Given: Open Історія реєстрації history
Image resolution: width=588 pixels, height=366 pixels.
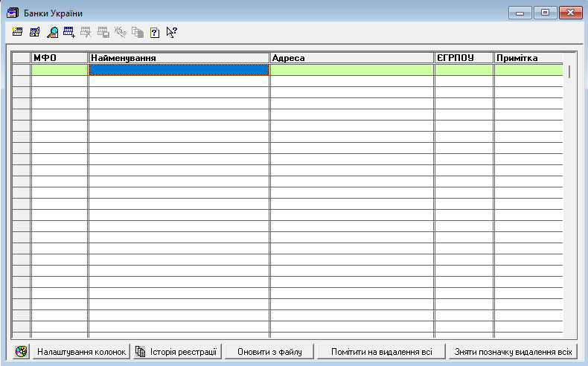Looking at the screenshot, I should 177,351.
